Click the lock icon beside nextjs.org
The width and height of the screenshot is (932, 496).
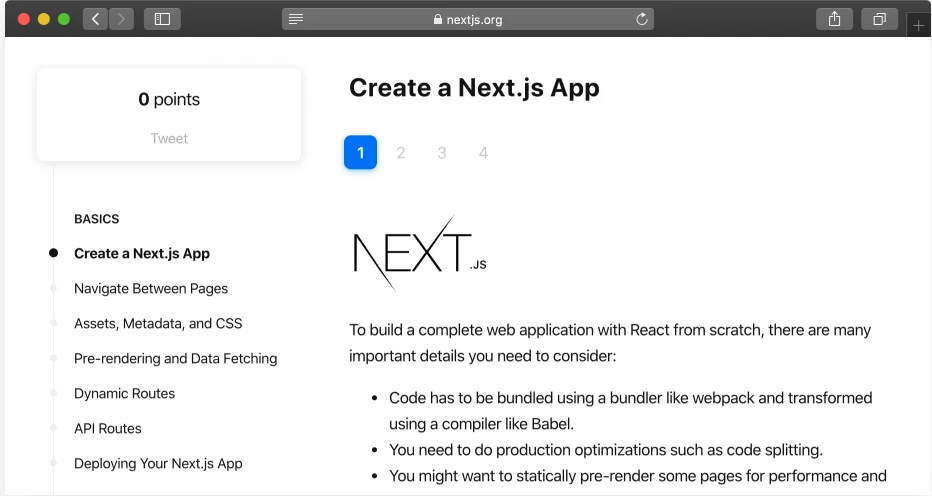438,19
